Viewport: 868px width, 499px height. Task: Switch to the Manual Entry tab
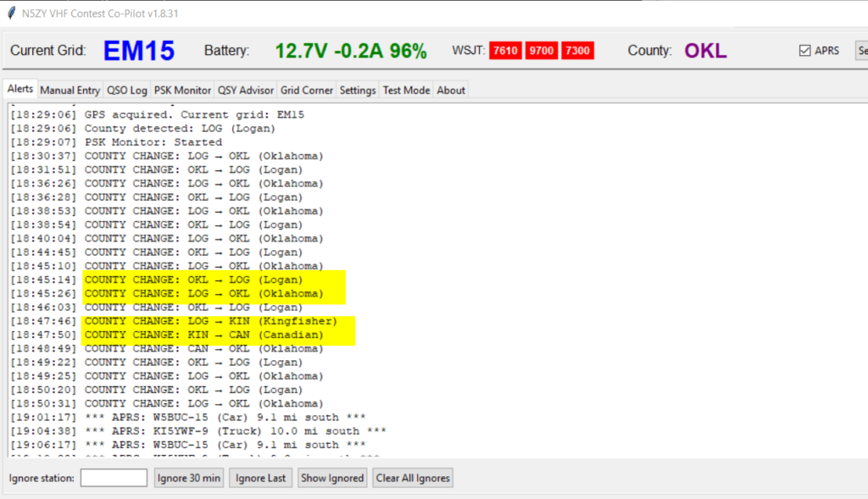70,90
